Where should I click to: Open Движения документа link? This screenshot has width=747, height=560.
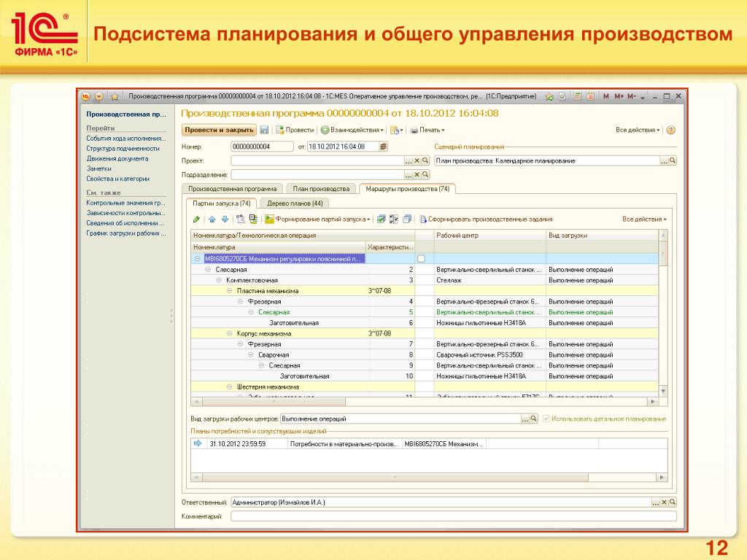117,158
